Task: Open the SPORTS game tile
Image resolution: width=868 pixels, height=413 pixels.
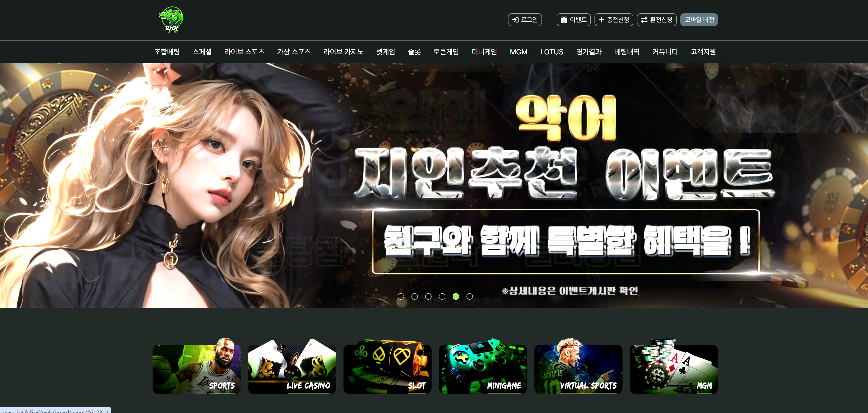Action: coord(196,369)
